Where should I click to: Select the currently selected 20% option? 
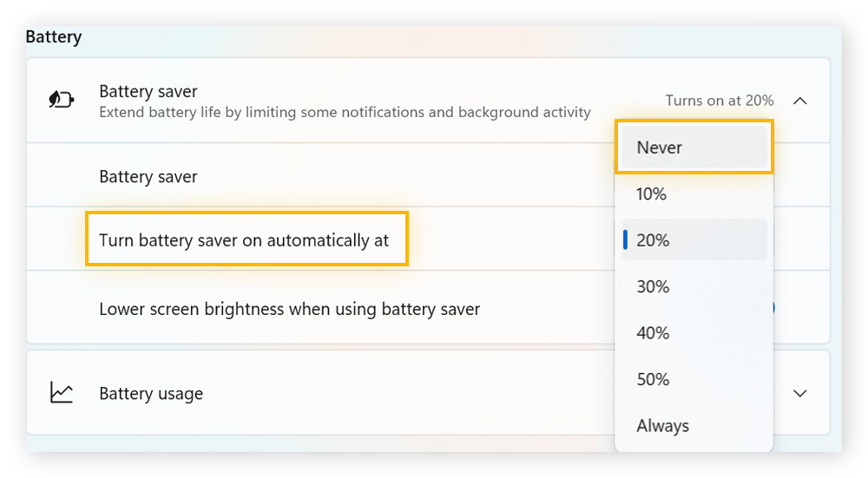(653, 240)
